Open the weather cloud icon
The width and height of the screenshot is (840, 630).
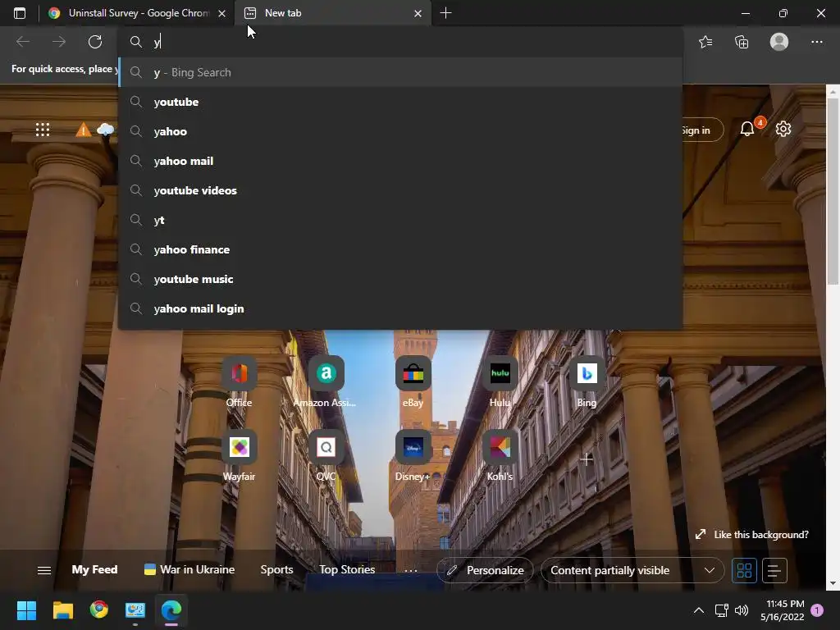[x=106, y=129]
